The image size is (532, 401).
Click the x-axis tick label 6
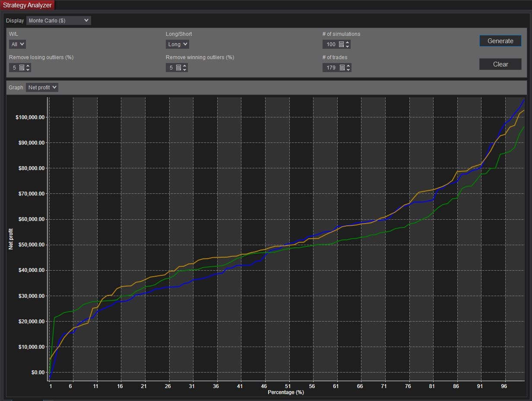pos(70,386)
